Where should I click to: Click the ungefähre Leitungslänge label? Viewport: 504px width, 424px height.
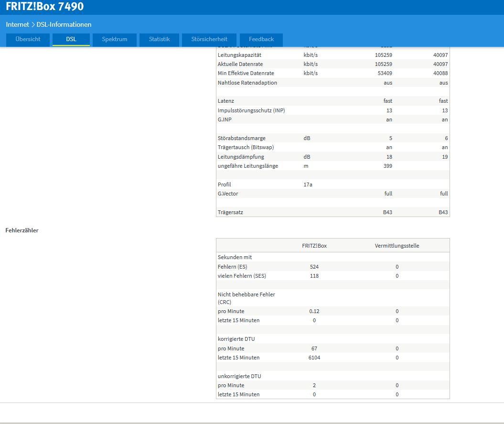[x=248, y=166]
